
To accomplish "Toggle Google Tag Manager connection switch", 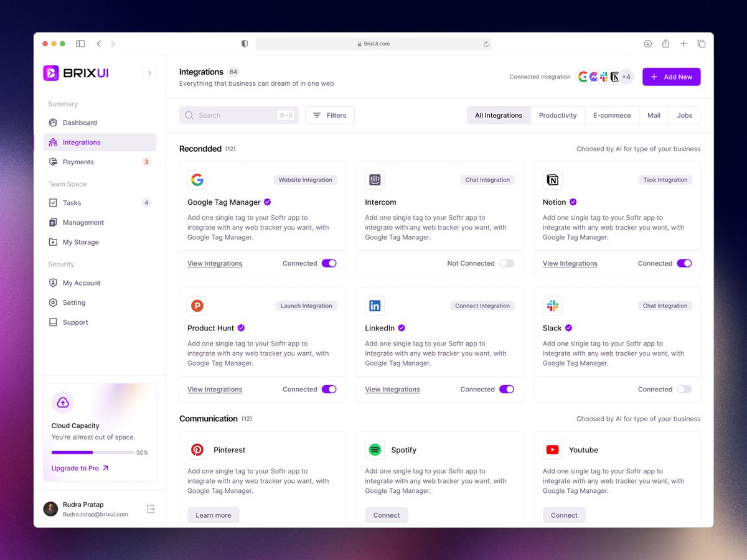I will pyautogui.click(x=329, y=263).
